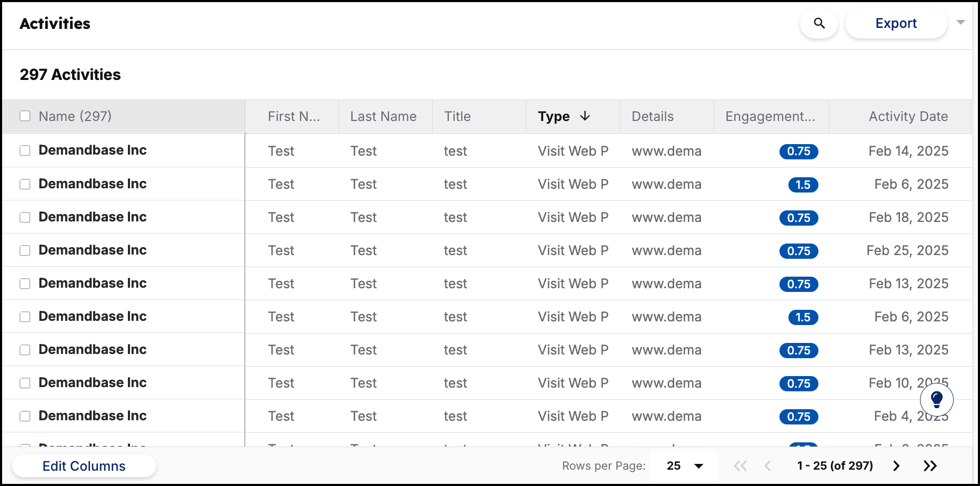Go to the previous page chevron
The width and height of the screenshot is (980, 486).
[x=768, y=466]
